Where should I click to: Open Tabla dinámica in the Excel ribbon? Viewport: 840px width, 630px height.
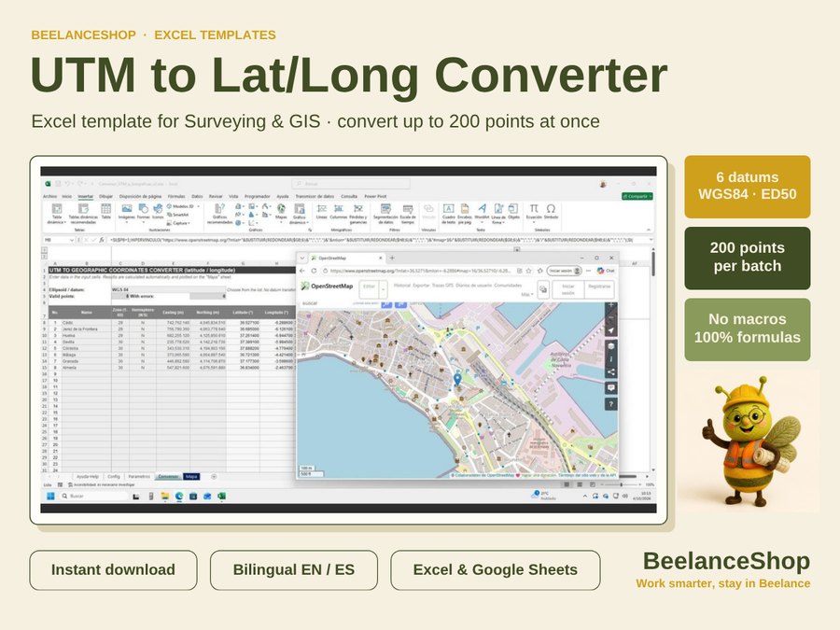[x=57, y=214]
